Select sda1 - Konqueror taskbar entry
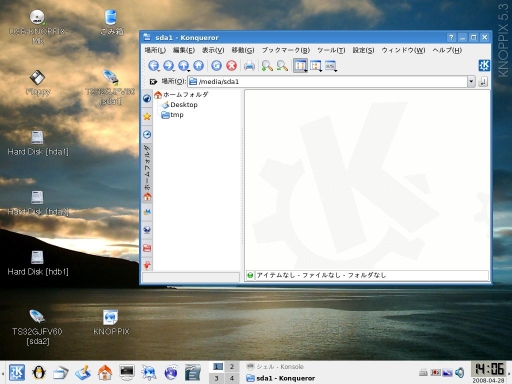The height and width of the screenshot is (384, 512). tap(280, 378)
